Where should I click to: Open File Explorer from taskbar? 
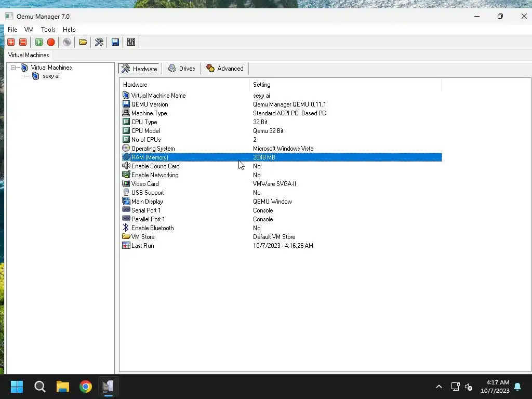click(63, 387)
